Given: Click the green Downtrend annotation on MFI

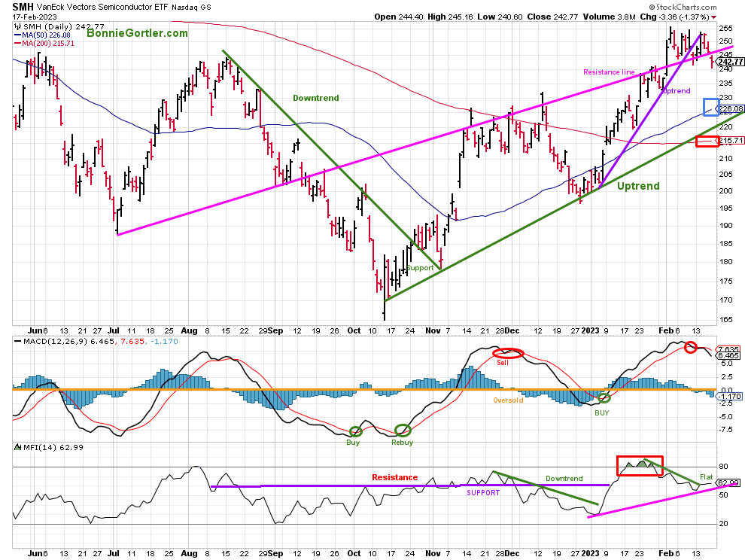Looking at the screenshot, I should pyautogui.click(x=564, y=478).
